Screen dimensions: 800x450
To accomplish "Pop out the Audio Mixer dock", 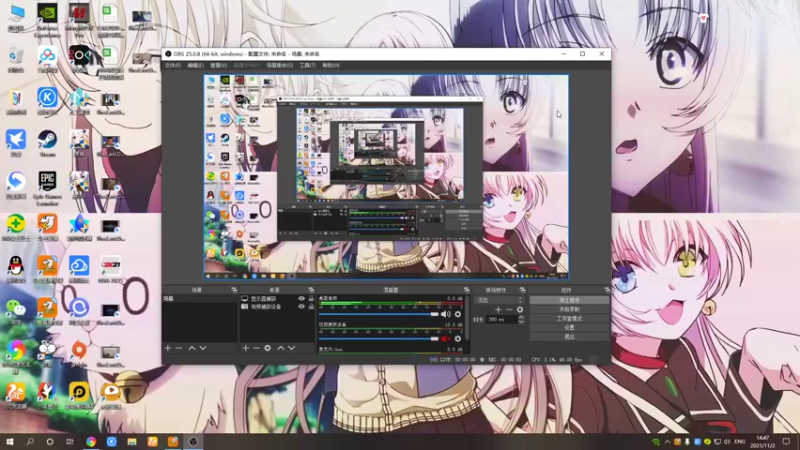I will click(x=466, y=290).
